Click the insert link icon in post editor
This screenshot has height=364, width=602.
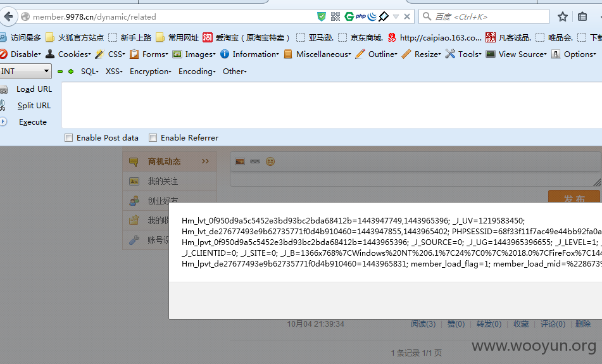coord(255,161)
